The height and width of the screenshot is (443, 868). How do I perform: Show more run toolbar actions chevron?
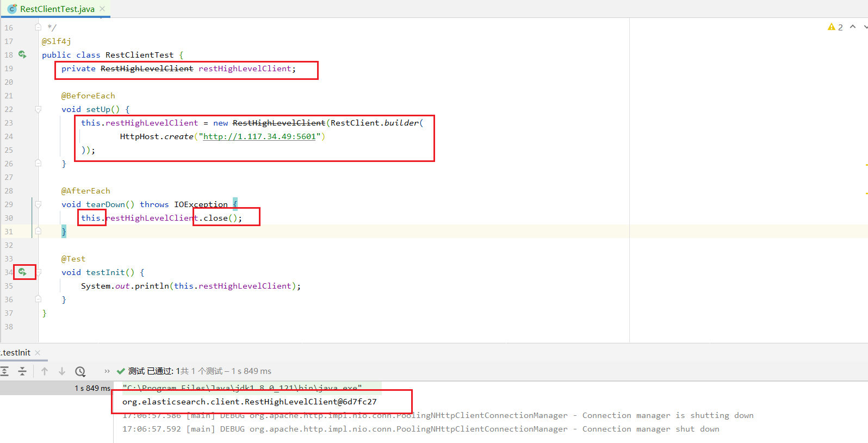[x=107, y=371]
